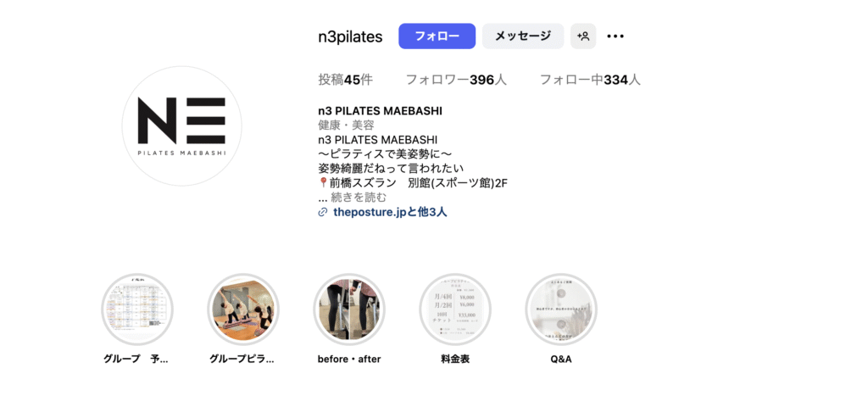
Task: Open the 料金表 price list highlight
Action: 455,309
